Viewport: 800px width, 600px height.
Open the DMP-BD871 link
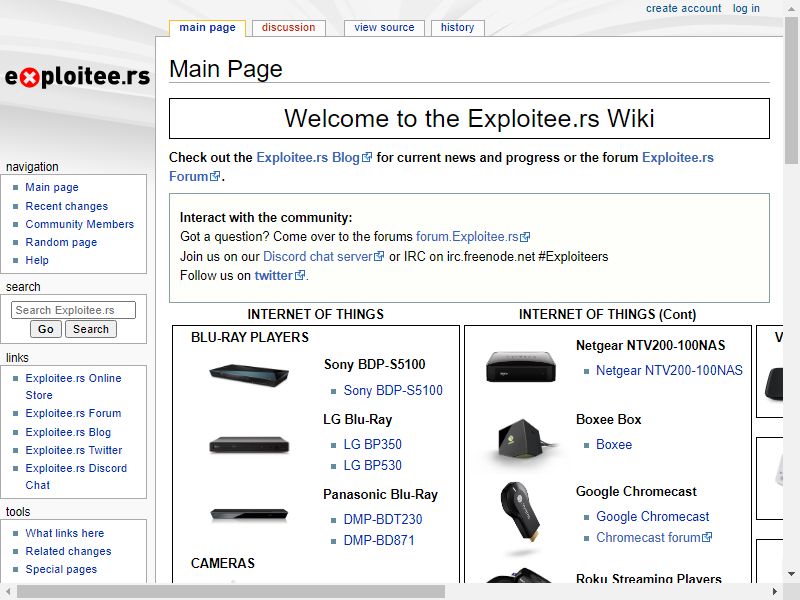click(x=379, y=540)
